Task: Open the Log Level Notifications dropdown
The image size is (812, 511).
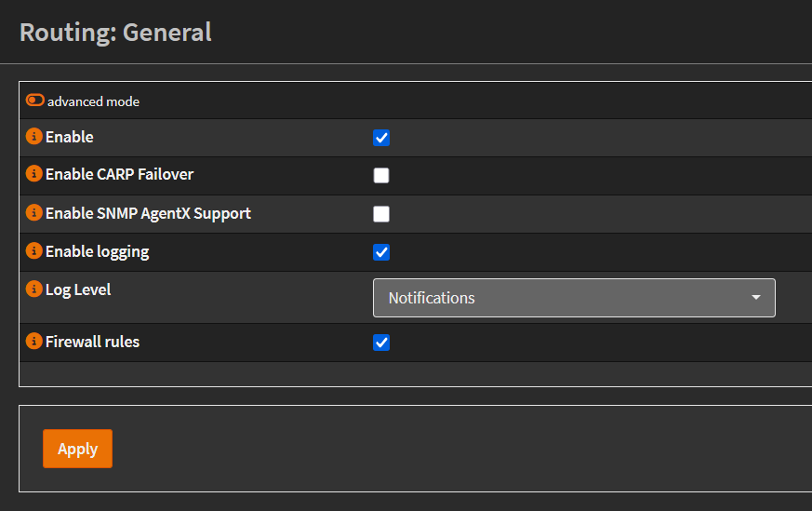Action: [x=574, y=298]
